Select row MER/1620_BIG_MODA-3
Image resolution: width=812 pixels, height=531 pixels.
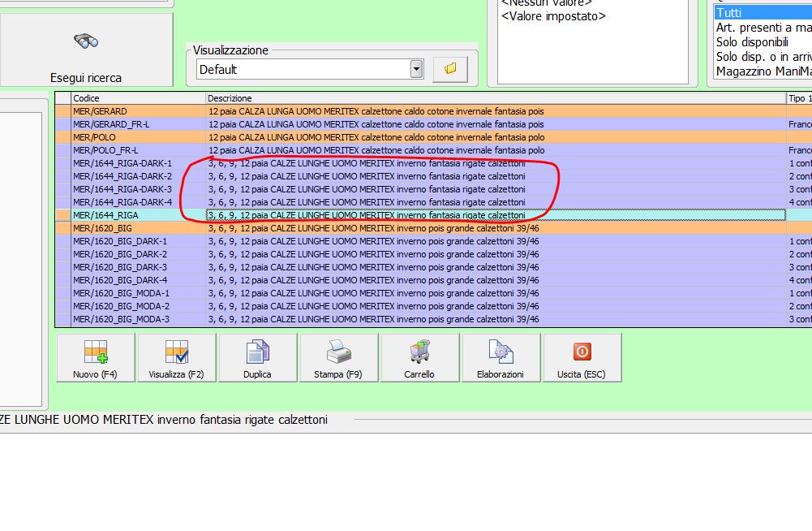tap(138, 319)
